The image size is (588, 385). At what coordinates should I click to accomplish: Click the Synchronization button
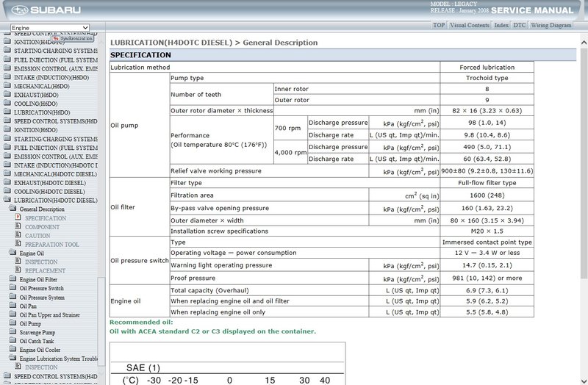[73, 38]
